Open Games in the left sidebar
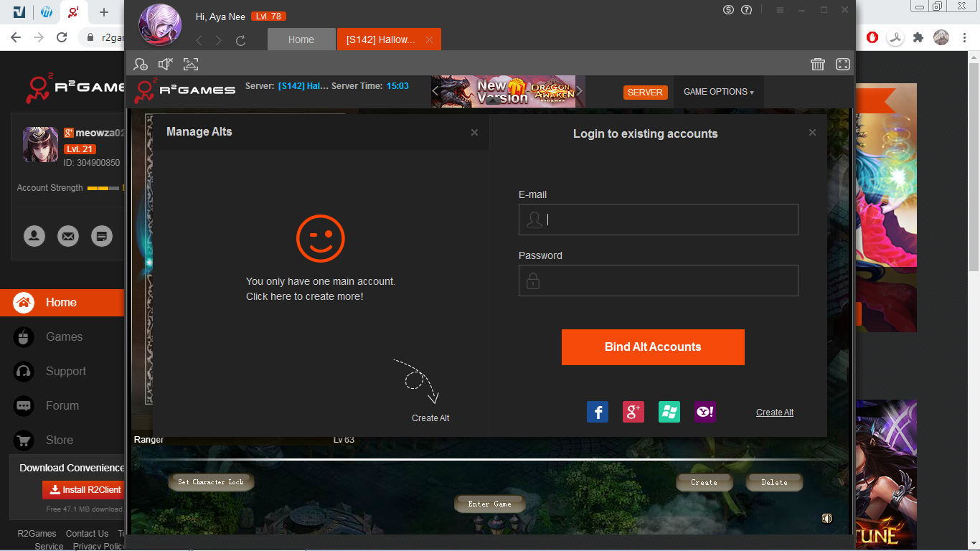980x551 pixels. tap(64, 337)
